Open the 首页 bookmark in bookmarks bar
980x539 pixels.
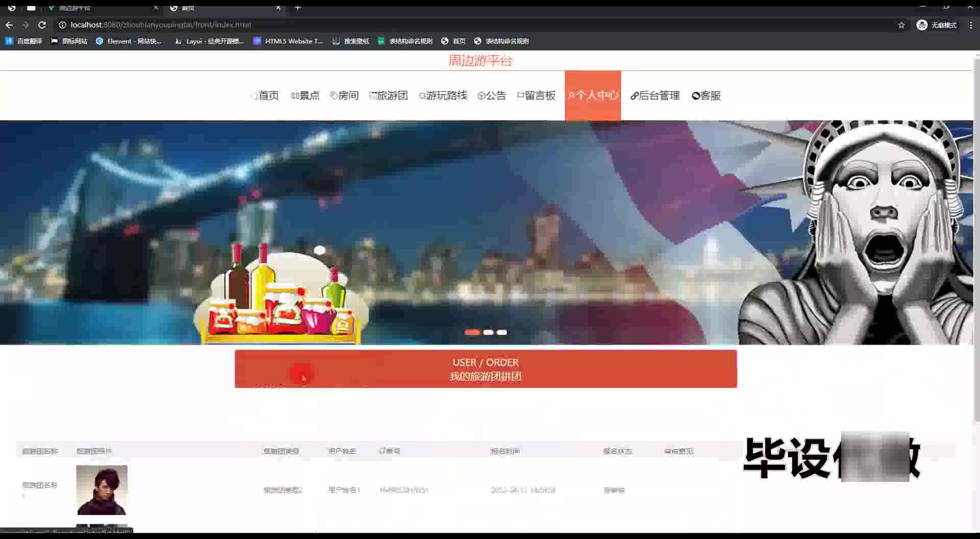tap(453, 41)
